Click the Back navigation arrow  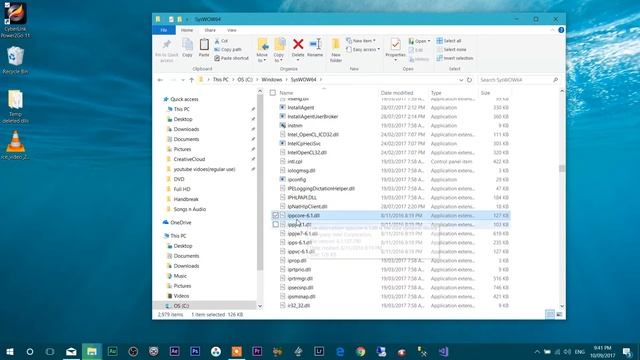160,80
